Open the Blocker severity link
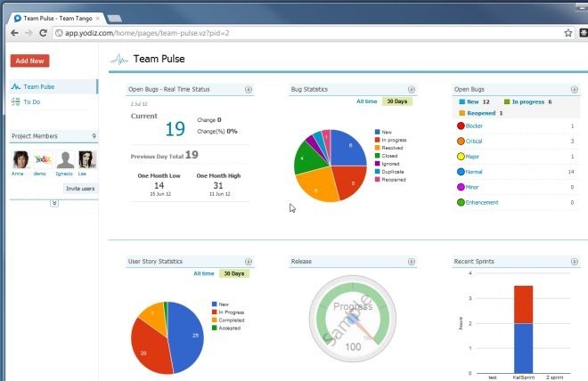The width and height of the screenshot is (588, 381). click(474, 126)
